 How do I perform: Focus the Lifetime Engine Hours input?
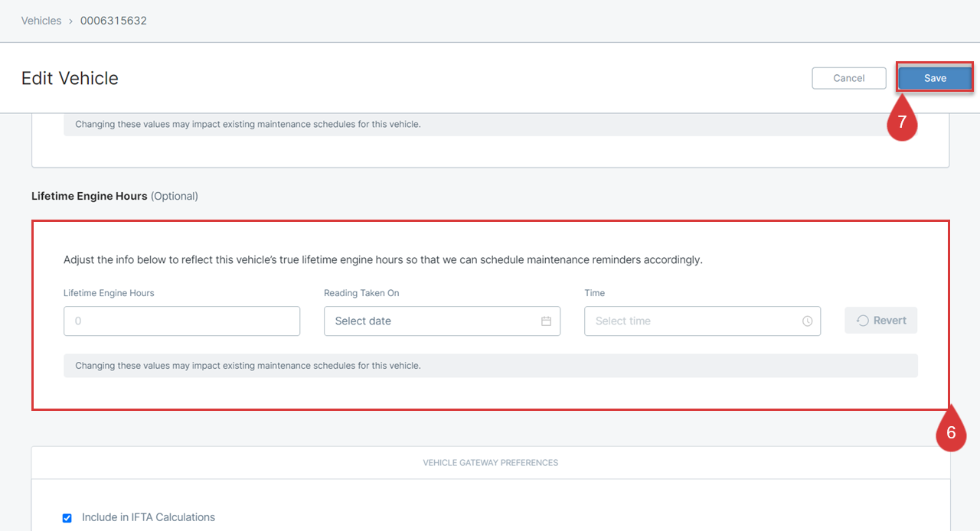tap(182, 321)
